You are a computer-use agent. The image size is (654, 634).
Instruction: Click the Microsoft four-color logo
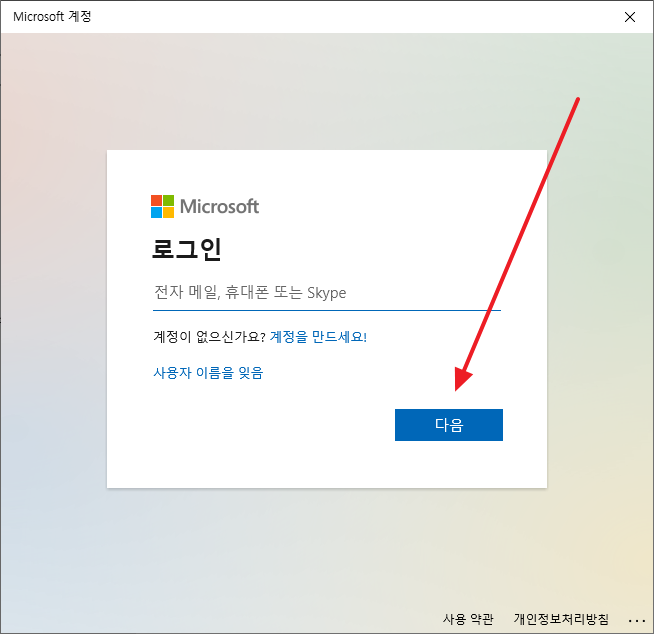[162, 206]
